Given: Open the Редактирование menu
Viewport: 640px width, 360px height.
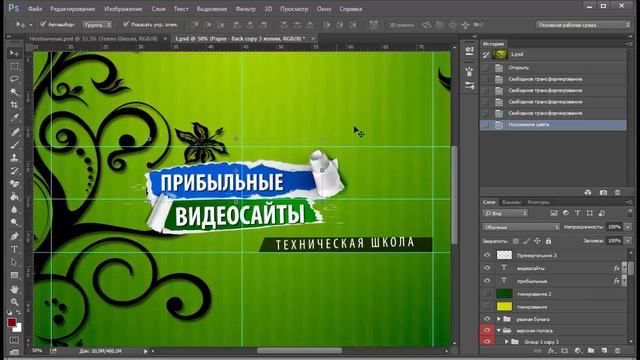Looking at the screenshot, I should (x=73, y=9).
